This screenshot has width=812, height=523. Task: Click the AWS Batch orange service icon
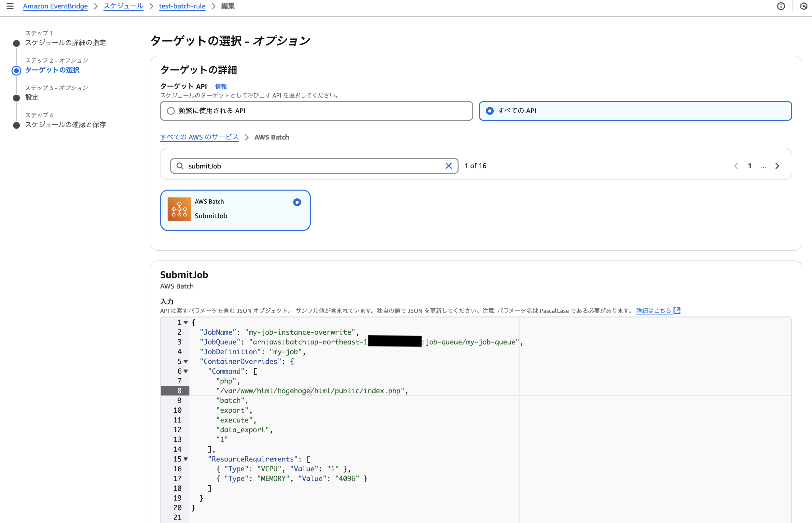[x=179, y=209]
